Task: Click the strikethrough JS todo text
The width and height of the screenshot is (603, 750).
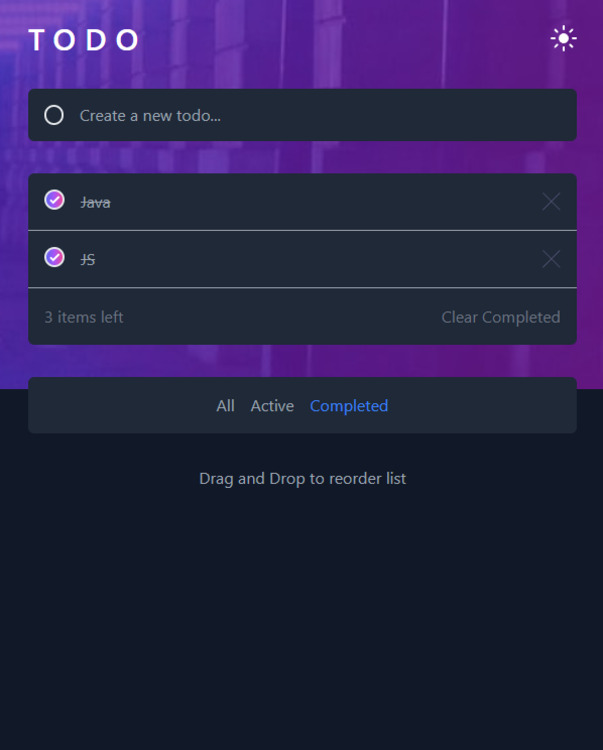Action: coord(88,260)
